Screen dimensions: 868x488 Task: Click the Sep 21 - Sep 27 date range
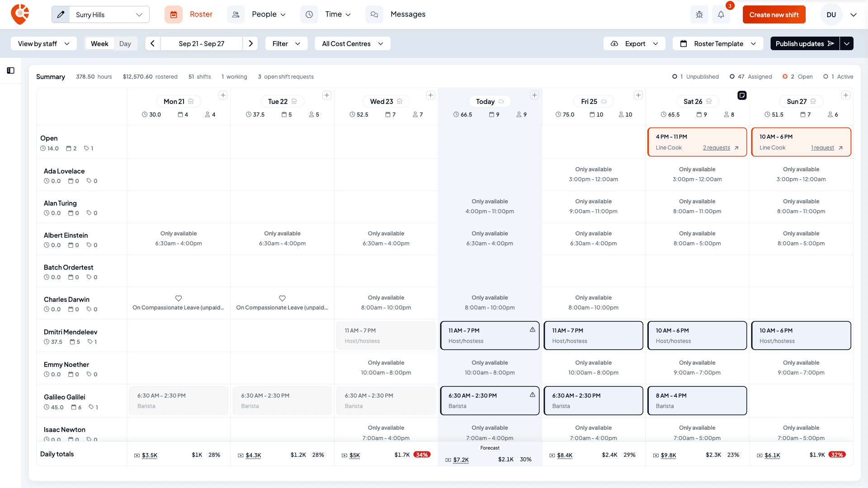pyautogui.click(x=202, y=43)
